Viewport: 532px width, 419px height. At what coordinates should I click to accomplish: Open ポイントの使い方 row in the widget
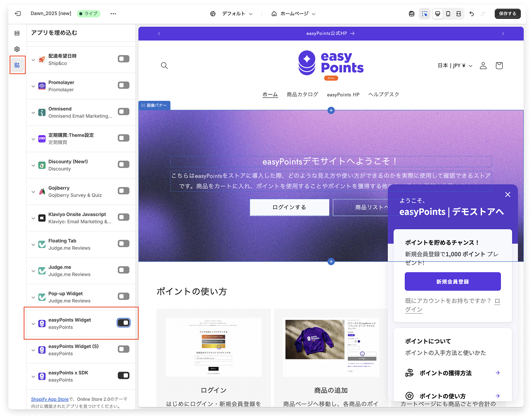click(x=453, y=396)
